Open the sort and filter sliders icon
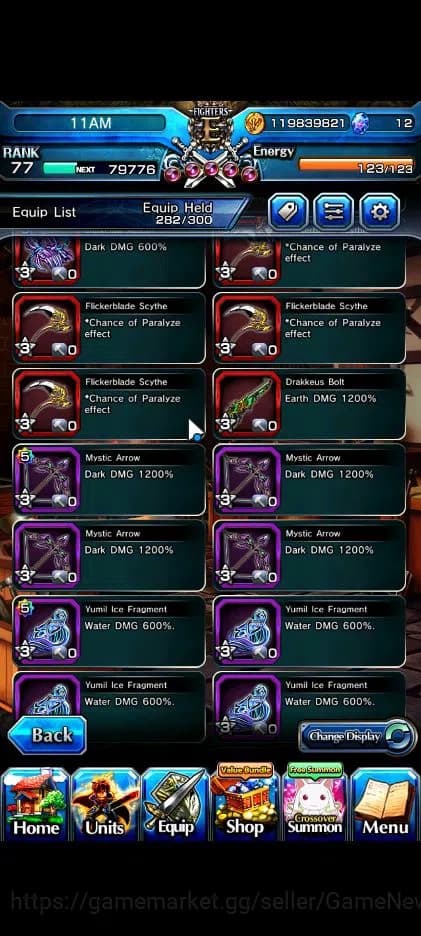This screenshot has width=421, height=936. [334, 211]
